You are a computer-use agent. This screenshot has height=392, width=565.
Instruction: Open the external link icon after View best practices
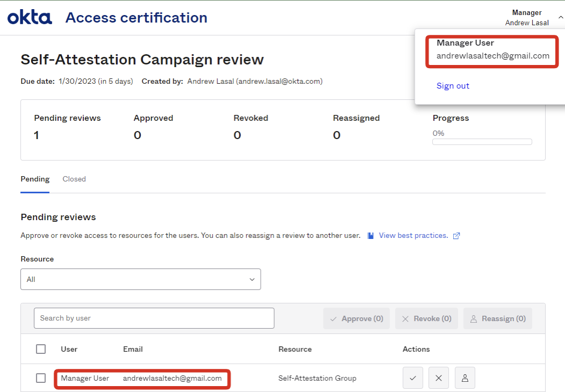pos(456,235)
